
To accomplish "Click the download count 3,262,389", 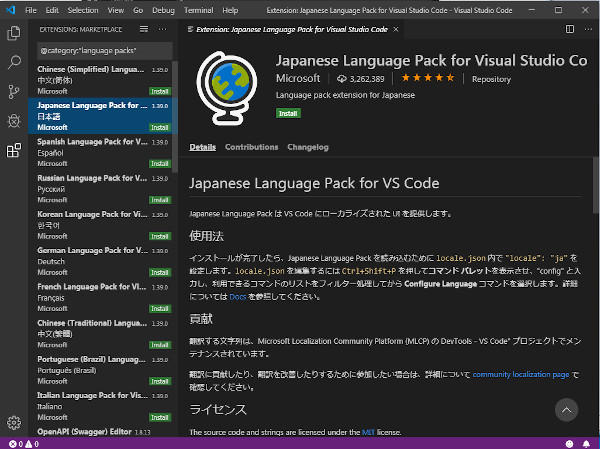I will point(360,79).
